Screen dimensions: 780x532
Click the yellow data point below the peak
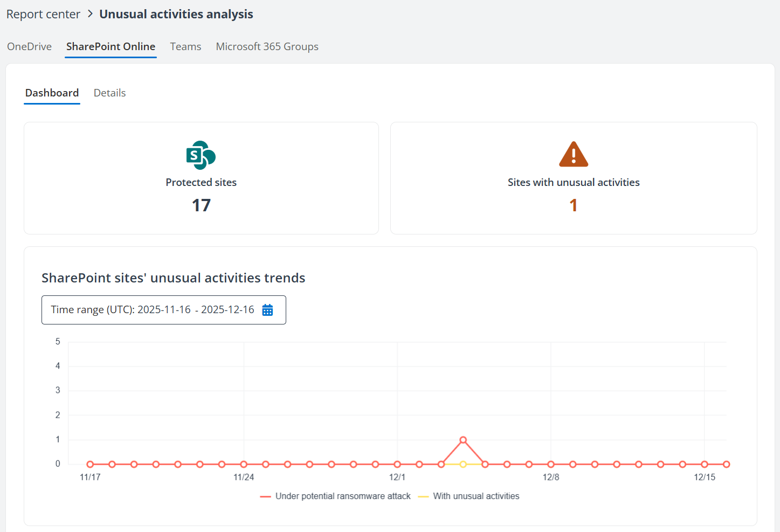pos(463,464)
